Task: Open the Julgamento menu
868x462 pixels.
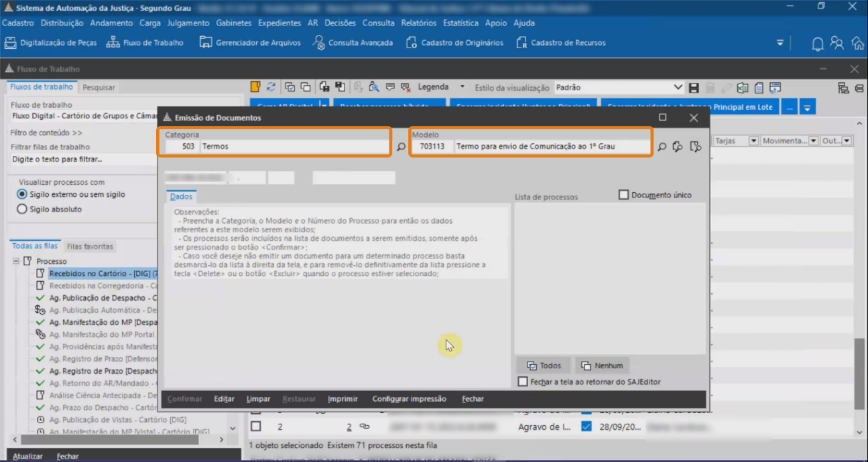Action: coord(188,23)
